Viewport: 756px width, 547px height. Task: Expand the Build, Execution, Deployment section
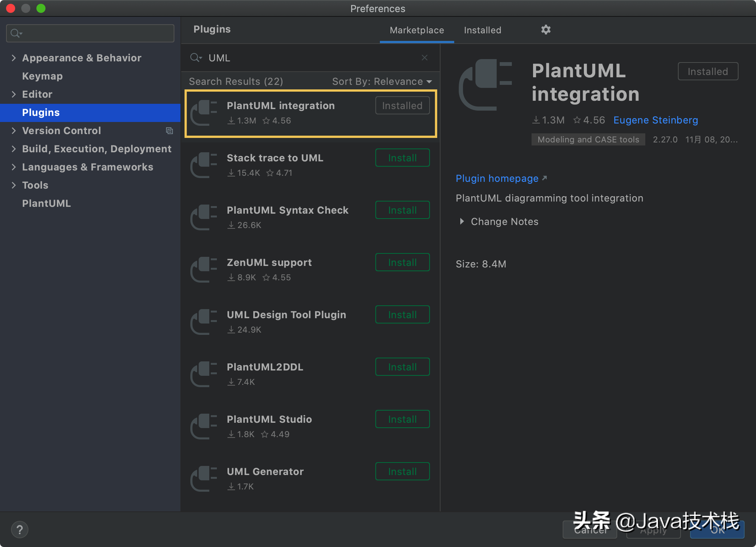point(14,149)
